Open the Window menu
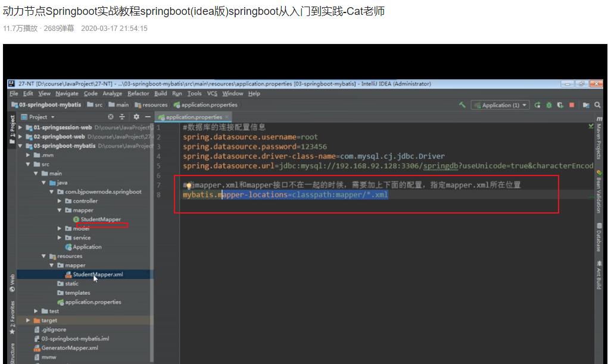The height and width of the screenshot is (364, 608). 233,94
